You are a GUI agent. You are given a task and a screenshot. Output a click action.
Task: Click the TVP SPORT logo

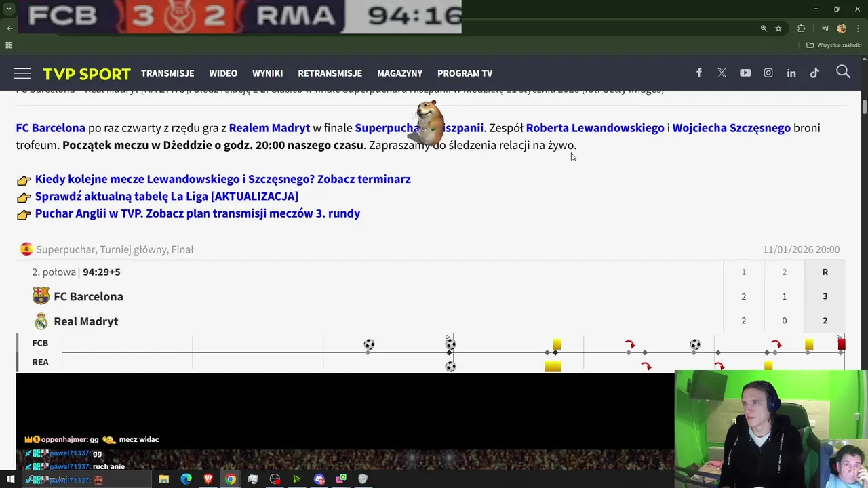[x=87, y=74]
